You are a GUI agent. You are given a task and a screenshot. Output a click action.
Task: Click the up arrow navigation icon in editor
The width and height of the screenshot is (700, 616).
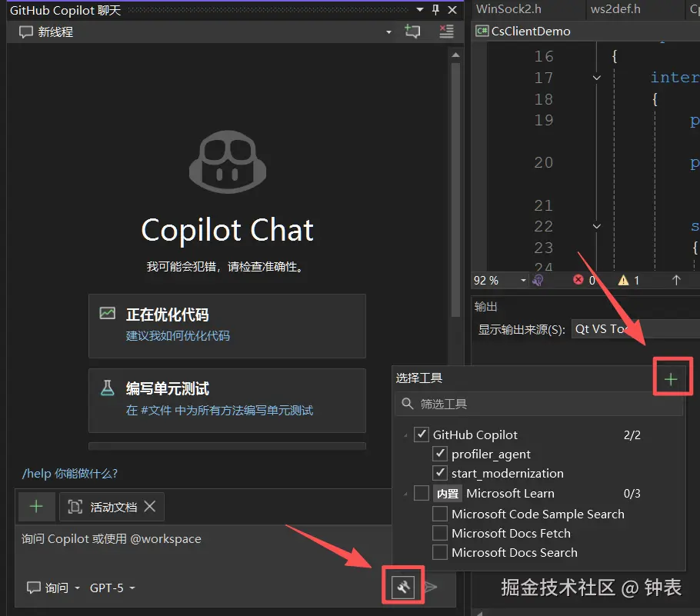tap(676, 280)
